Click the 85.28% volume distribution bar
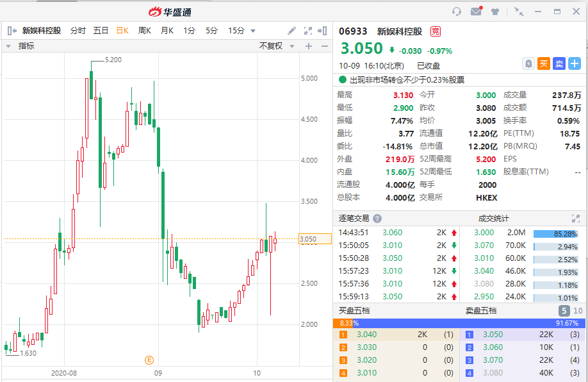The image size is (588, 382). click(x=556, y=234)
